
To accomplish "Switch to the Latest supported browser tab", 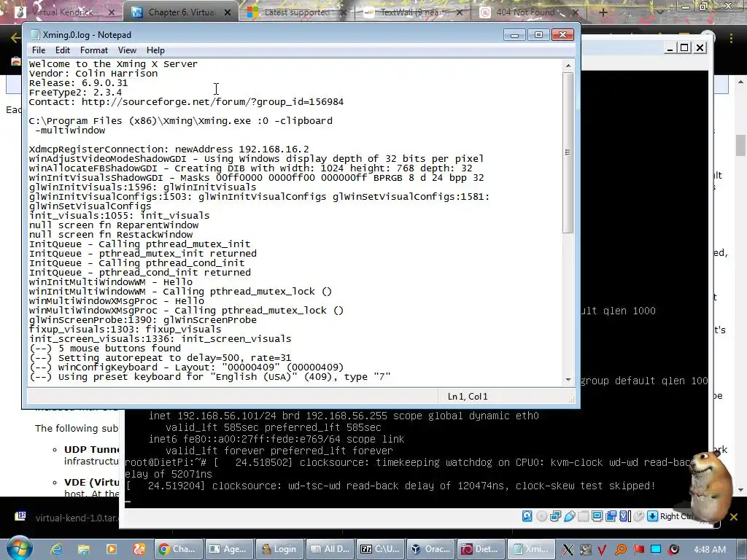I will [x=296, y=12].
